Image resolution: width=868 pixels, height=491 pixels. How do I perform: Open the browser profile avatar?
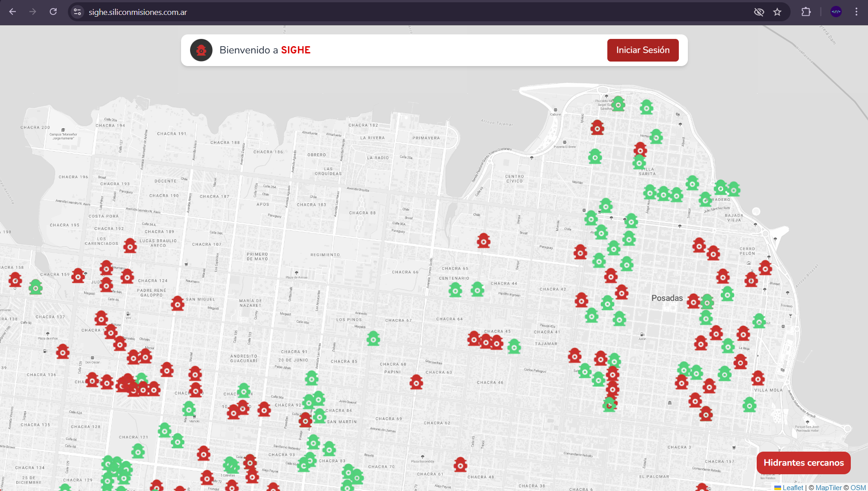coord(836,12)
